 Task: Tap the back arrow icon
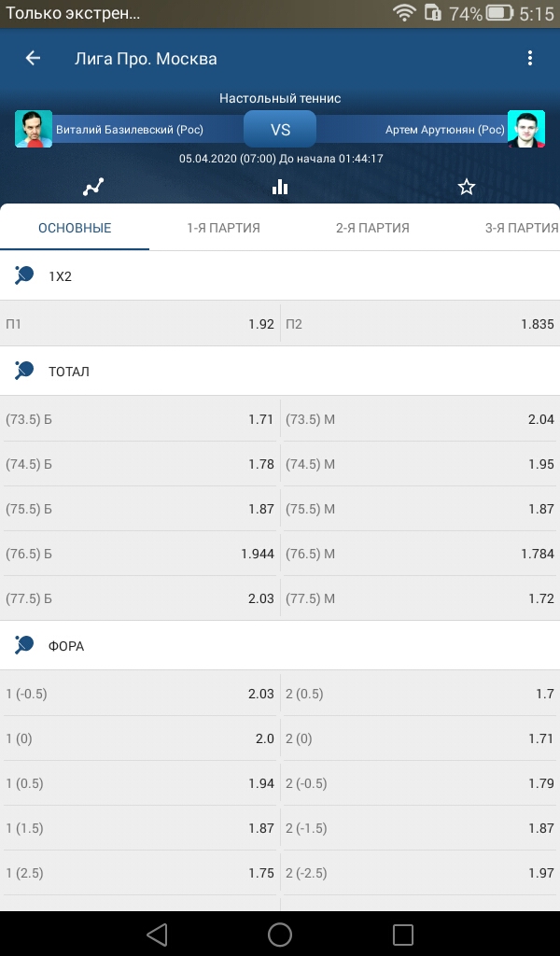pos(33,58)
